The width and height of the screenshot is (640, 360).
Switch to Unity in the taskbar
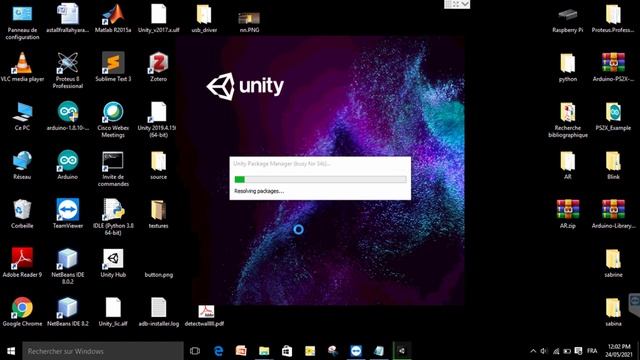(402, 351)
